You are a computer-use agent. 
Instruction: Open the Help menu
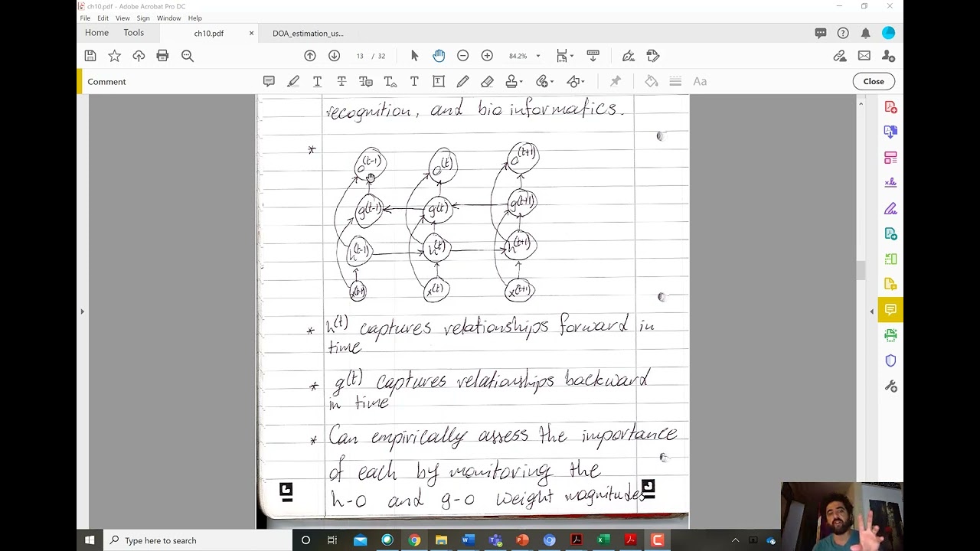point(195,18)
